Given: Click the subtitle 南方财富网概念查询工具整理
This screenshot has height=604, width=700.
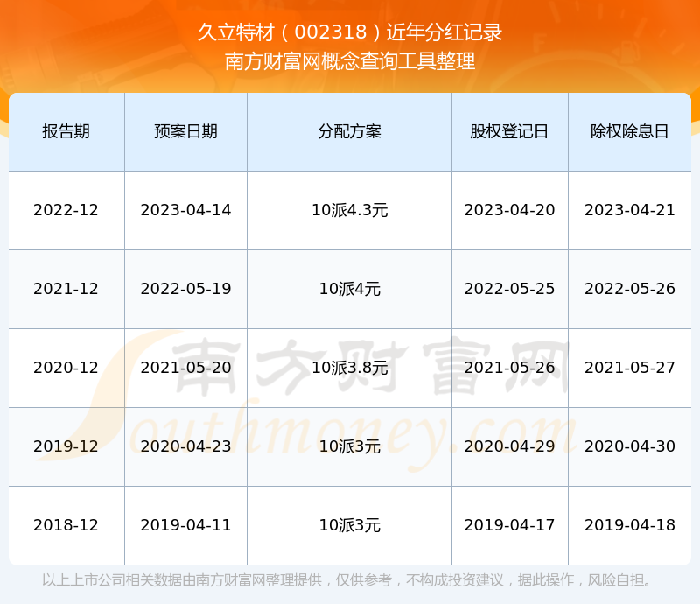Looking at the screenshot, I should pos(350,61).
